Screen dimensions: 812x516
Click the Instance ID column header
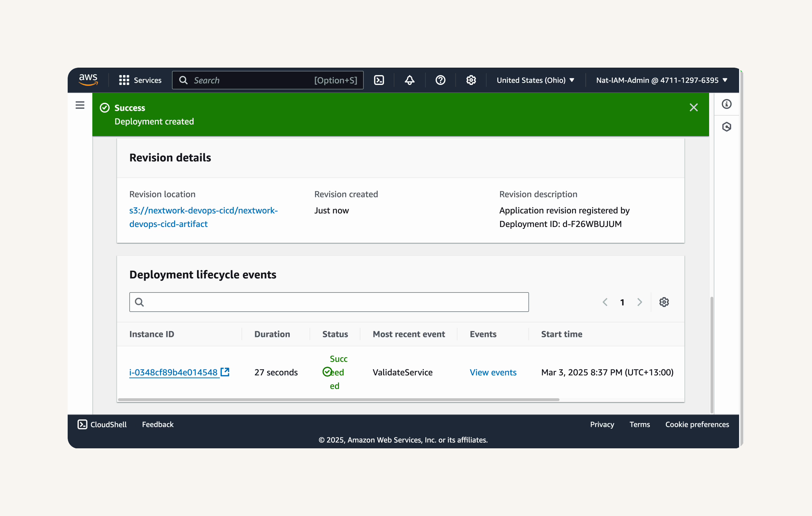click(152, 334)
